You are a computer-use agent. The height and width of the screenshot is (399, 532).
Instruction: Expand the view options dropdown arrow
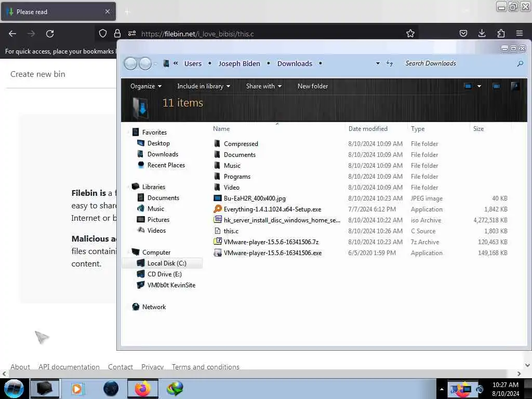(x=479, y=86)
